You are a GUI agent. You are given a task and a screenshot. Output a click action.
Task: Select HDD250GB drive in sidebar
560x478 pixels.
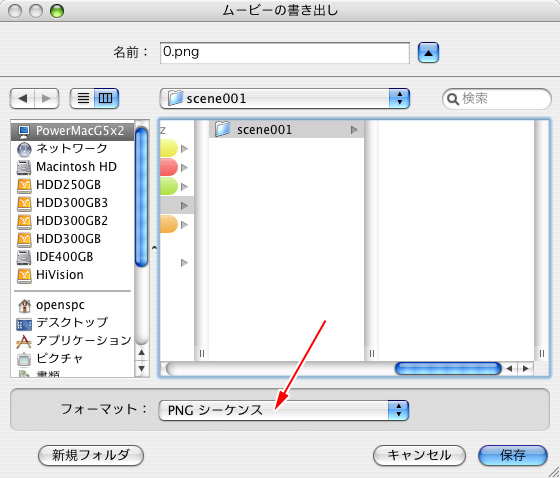[x=72, y=185]
